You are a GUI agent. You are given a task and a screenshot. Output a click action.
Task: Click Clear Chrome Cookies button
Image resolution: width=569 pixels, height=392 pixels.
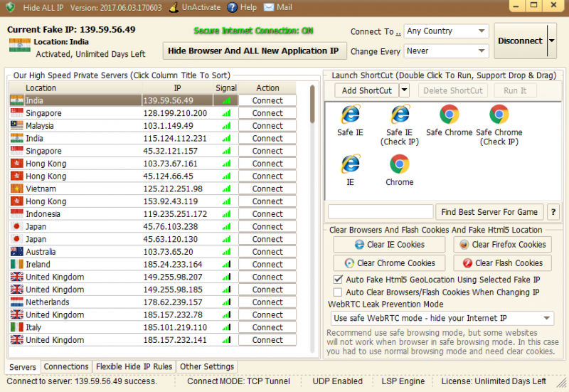pos(389,263)
